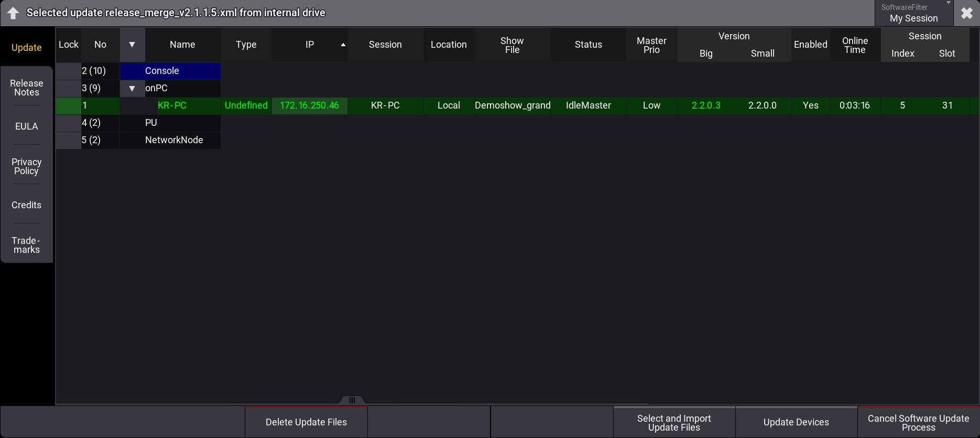980x438 pixels.
Task: Click Delete Update Files button
Action: 306,422
